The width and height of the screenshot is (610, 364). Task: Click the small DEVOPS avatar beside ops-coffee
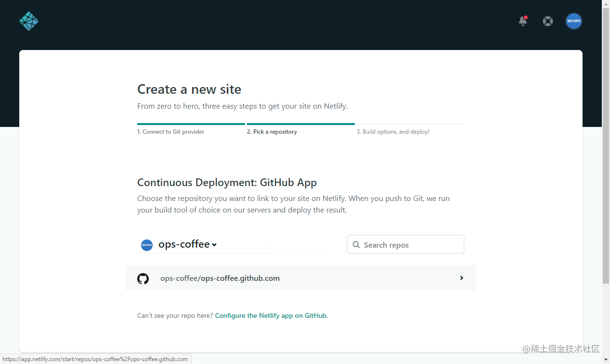click(147, 245)
